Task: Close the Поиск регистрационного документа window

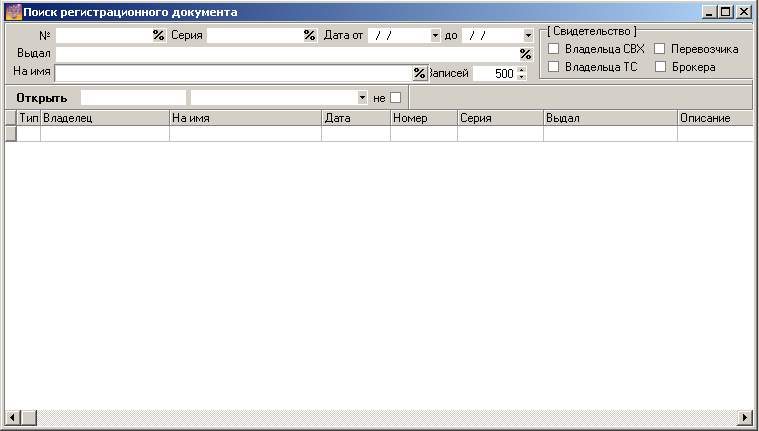Action: click(x=744, y=12)
